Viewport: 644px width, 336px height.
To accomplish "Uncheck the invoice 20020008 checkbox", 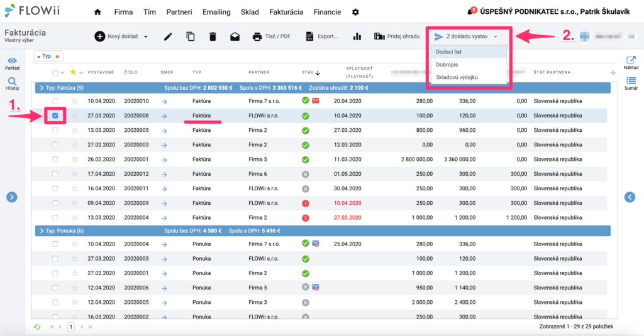I will click(55, 116).
